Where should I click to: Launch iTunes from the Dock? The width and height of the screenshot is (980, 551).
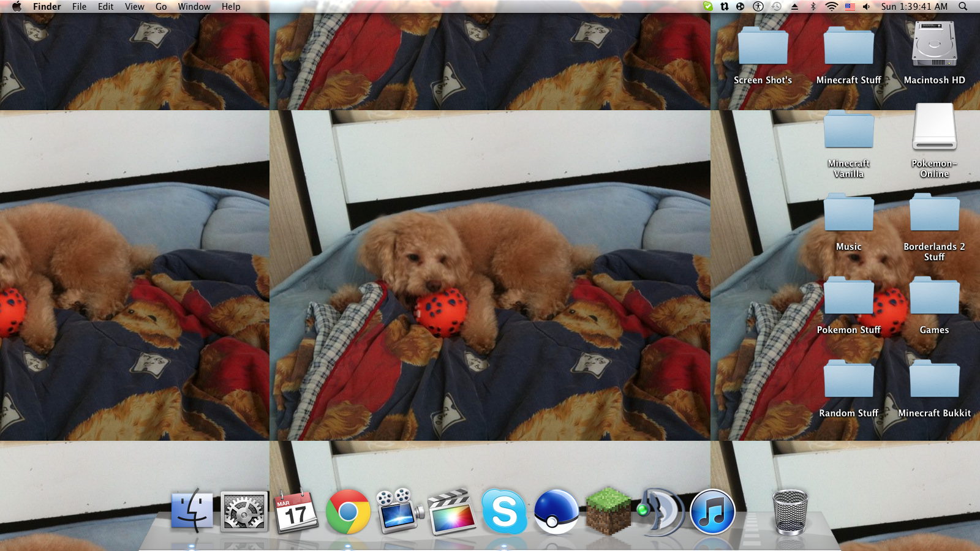pos(712,511)
